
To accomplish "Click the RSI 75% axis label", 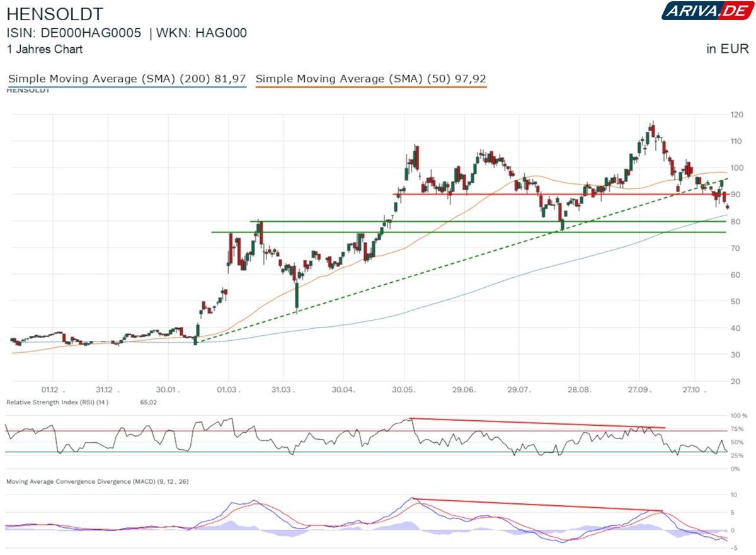I will [738, 430].
